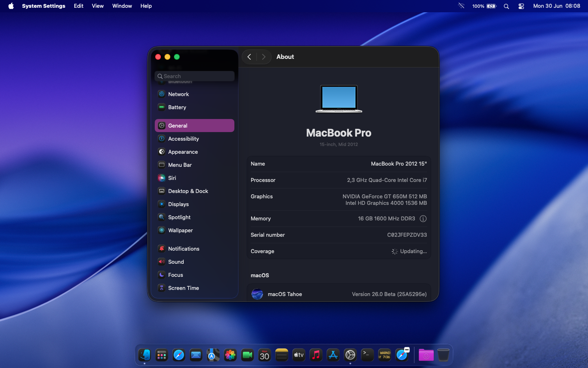Screen dimensions: 588x368
Task: Open the View menu
Action: 98,6
